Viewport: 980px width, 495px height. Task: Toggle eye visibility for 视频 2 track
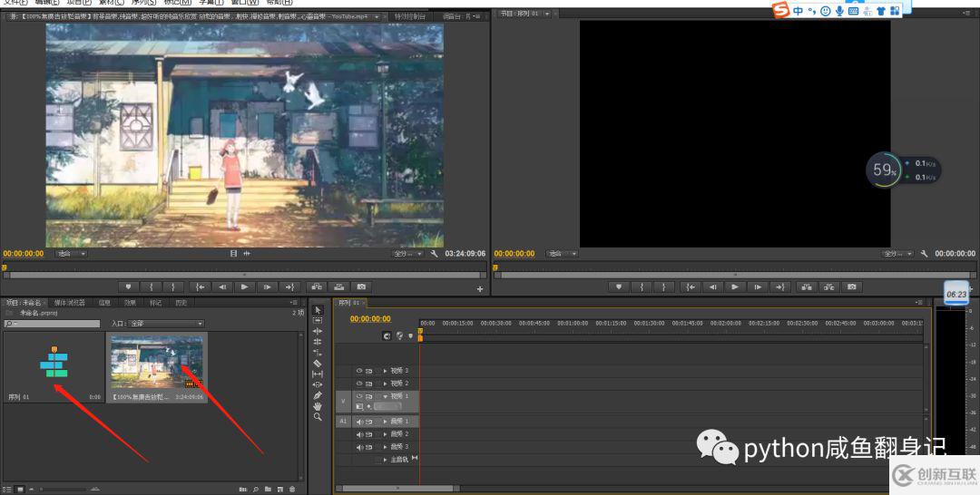point(359,383)
